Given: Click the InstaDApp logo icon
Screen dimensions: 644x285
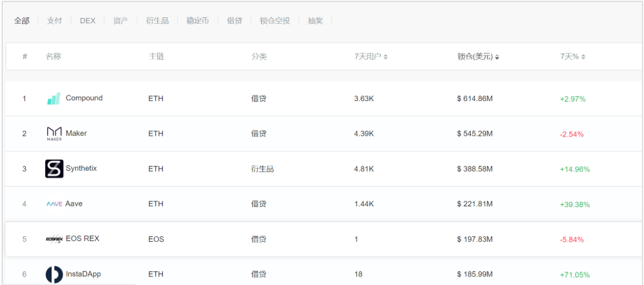Looking at the screenshot, I should (54, 275).
